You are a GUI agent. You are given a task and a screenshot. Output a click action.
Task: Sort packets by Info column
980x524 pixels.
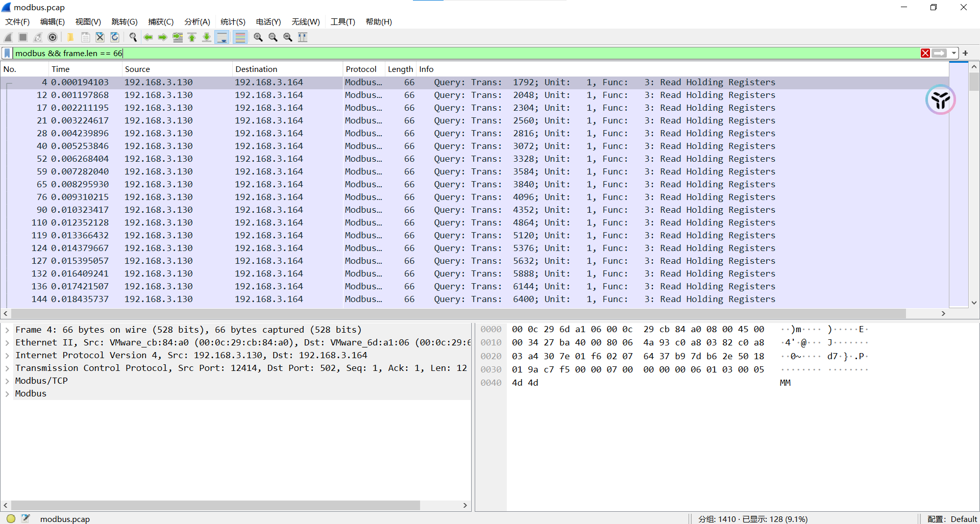682,69
